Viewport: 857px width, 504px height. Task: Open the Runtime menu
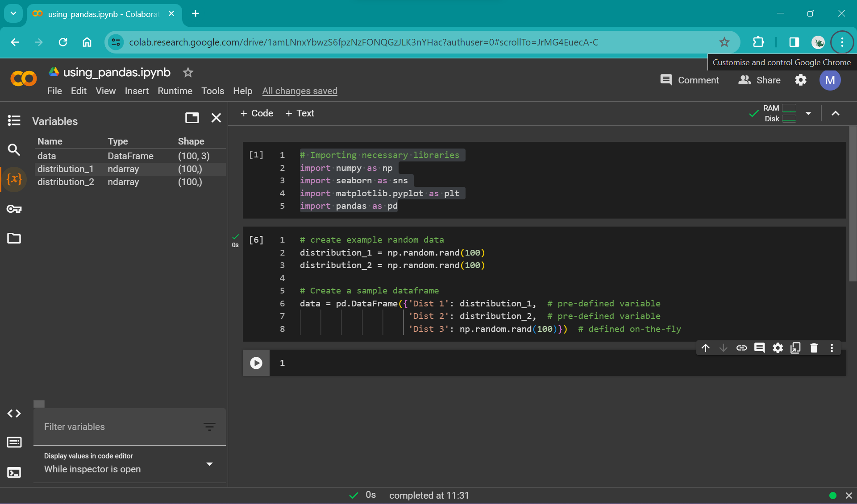pyautogui.click(x=175, y=91)
